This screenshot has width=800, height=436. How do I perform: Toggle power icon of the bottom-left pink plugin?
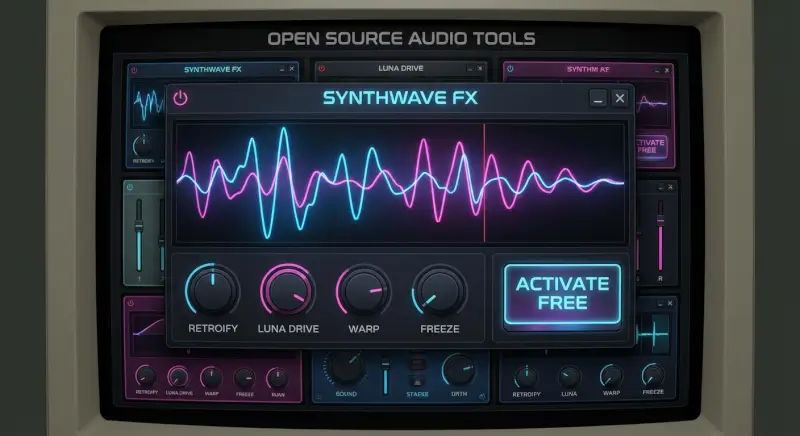pos(131,303)
